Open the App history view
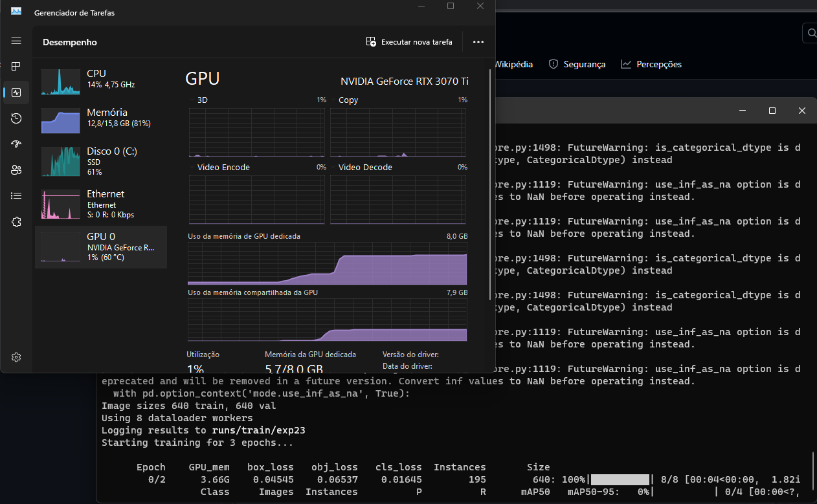 16,118
